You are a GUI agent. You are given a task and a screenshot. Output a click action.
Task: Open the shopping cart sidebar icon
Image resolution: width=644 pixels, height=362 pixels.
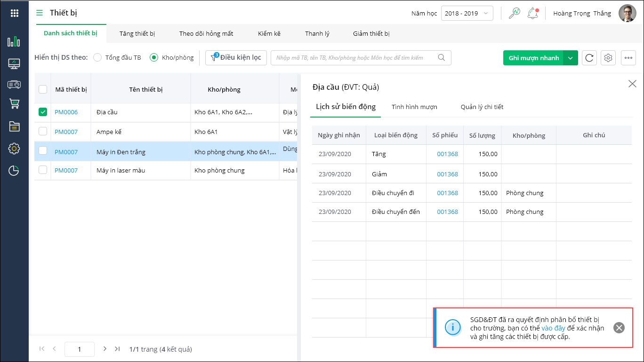click(x=14, y=104)
